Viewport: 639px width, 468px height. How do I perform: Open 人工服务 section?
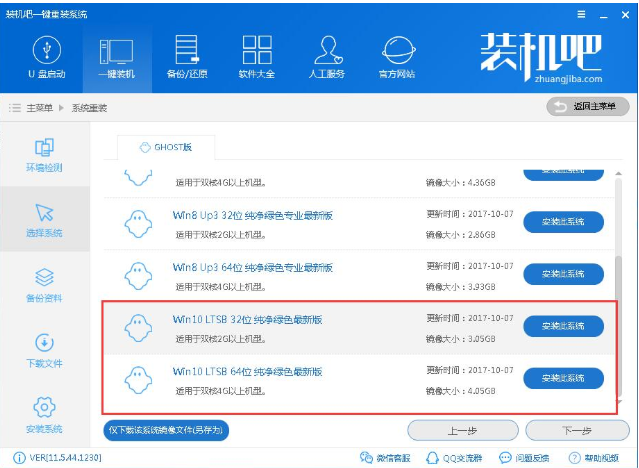tap(327, 57)
